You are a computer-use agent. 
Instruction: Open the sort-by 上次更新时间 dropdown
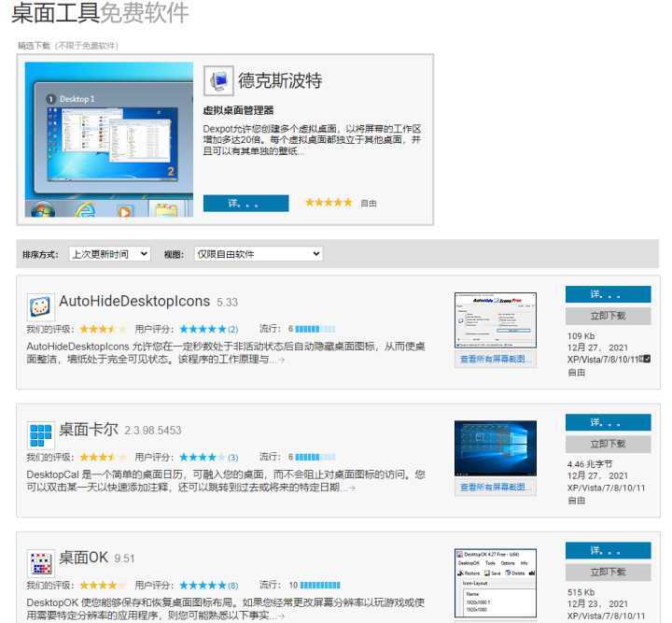click(x=110, y=254)
